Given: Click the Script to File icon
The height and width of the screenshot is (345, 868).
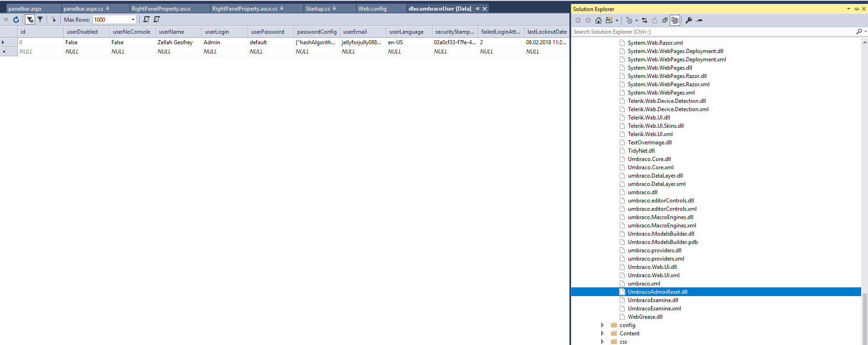Looking at the screenshot, I should 157,19.
